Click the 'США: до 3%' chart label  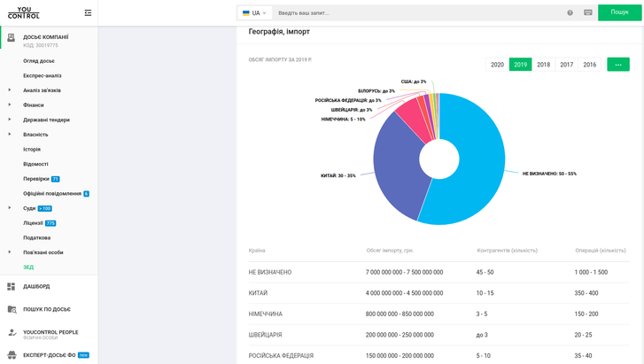(x=414, y=81)
